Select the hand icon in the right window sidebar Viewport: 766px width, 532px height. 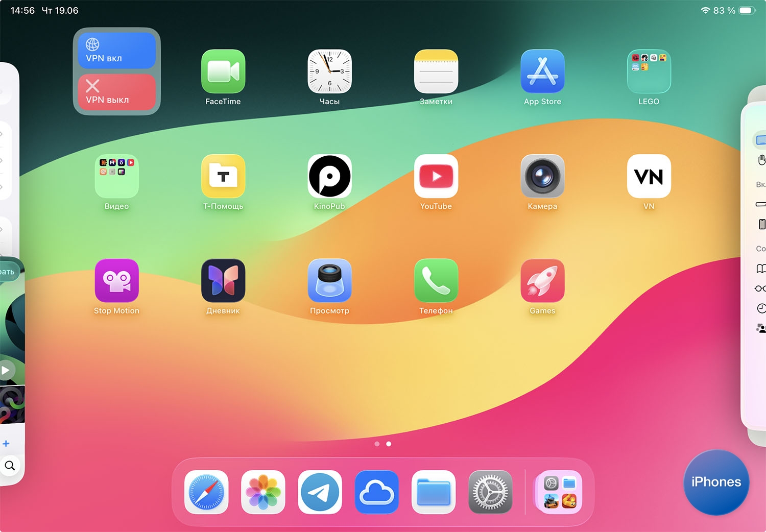(x=761, y=160)
